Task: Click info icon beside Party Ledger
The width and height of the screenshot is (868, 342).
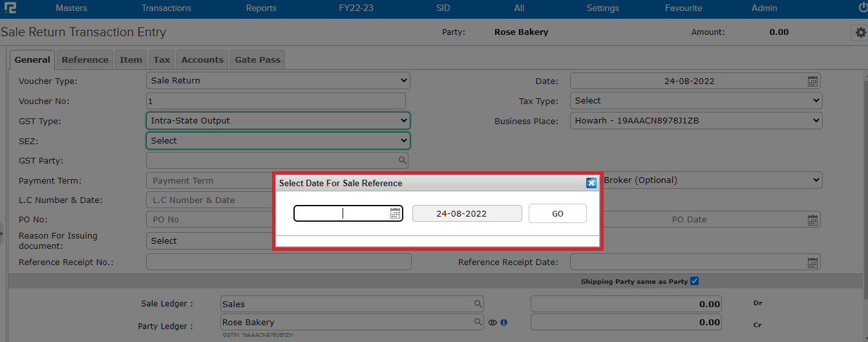Action: tap(504, 322)
